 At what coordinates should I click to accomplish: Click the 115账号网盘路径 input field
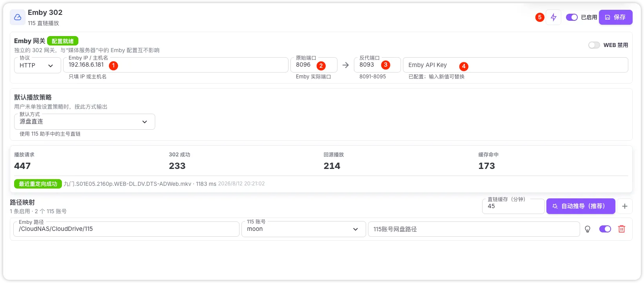coord(474,229)
